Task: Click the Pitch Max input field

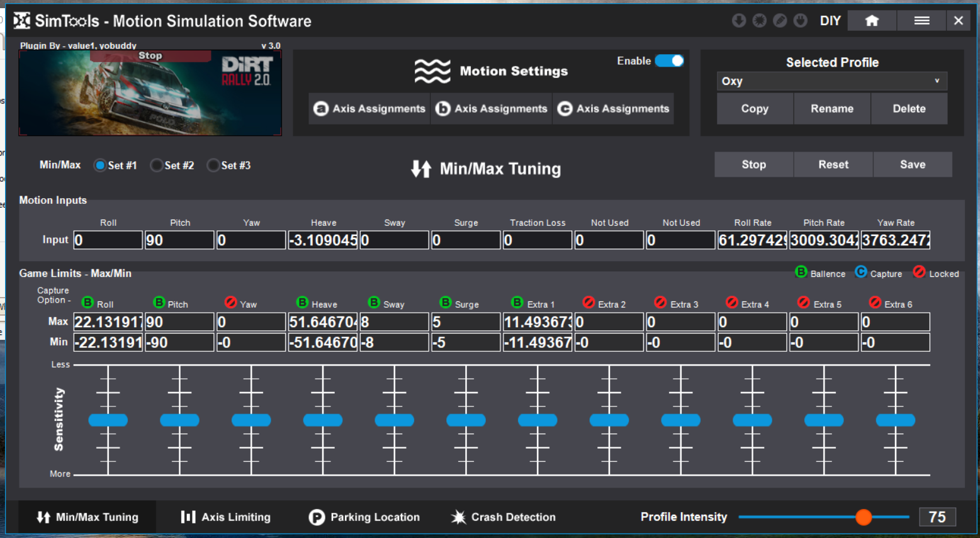Action: (x=179, y=322)
